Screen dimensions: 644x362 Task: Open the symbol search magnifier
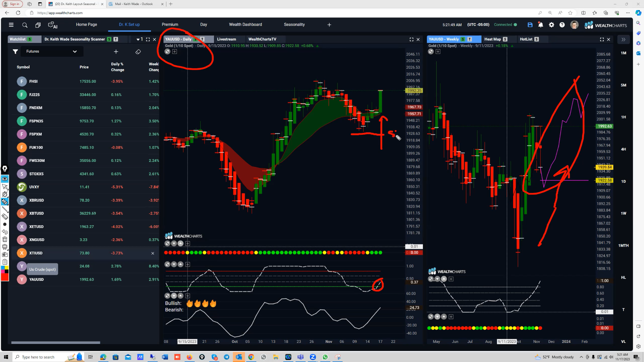click(x=25, y=25)
